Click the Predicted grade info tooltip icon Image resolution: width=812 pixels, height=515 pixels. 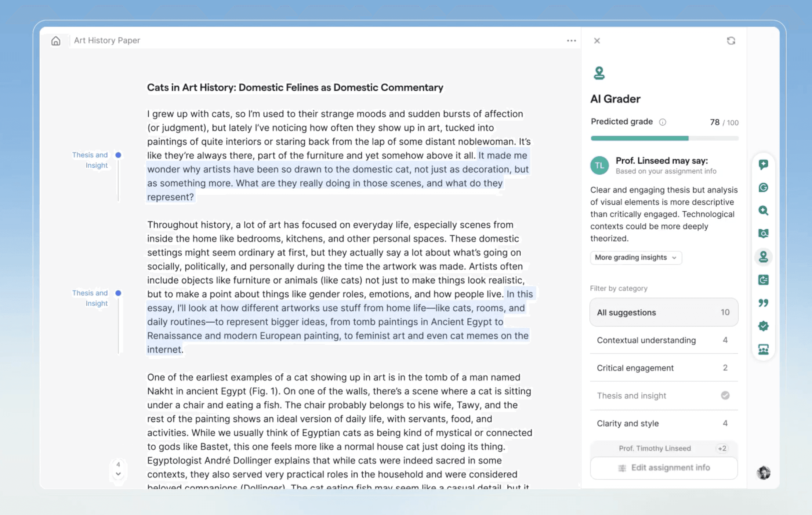pos(663,122)
